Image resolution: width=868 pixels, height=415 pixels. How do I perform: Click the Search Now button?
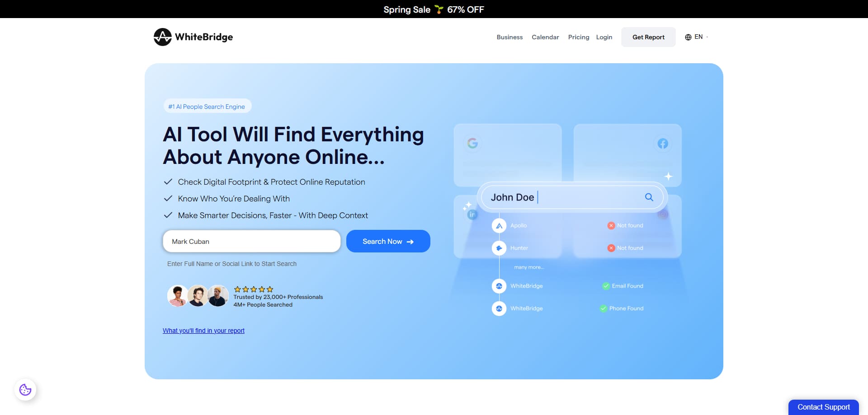tap(388, 241)
